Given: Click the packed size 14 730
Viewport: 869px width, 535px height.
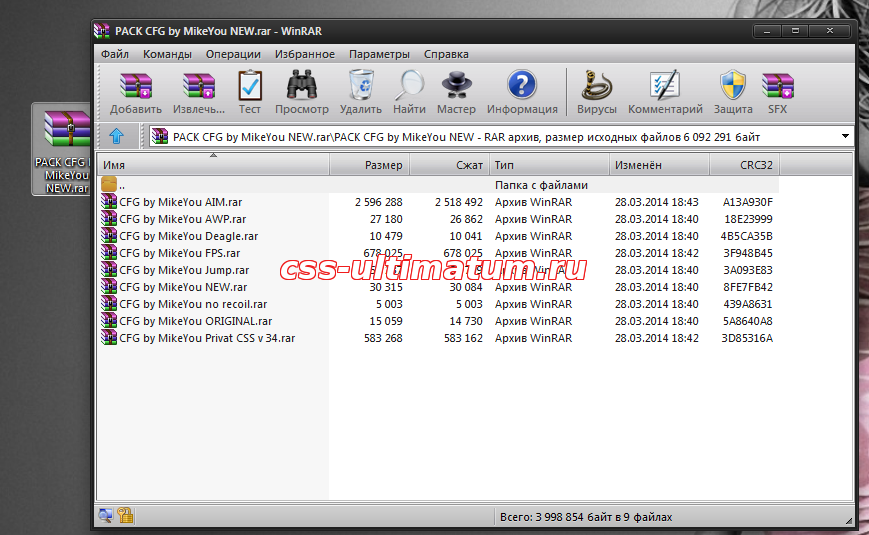Looking at the screenshot, I should (466, 321).
